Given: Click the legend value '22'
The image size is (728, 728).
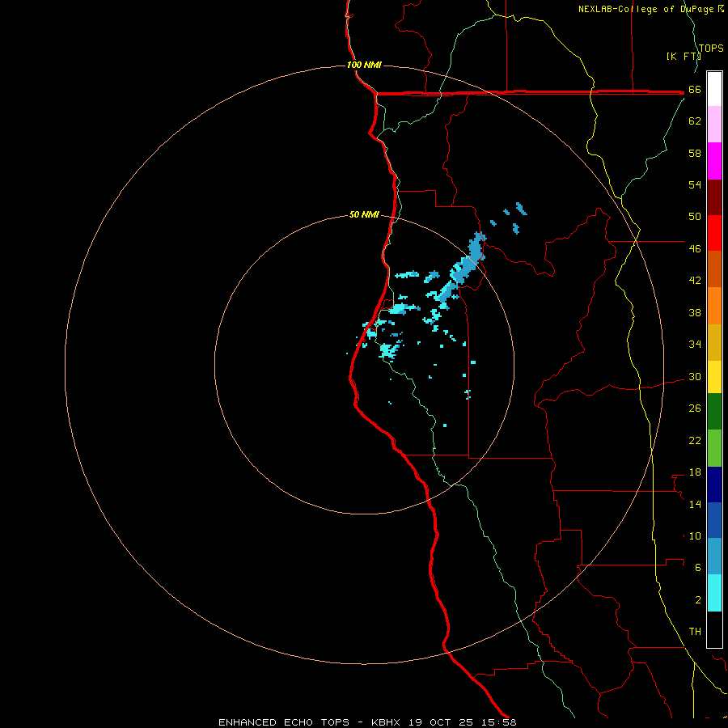Looking at the screenshot, I should [x=695, y=441].
